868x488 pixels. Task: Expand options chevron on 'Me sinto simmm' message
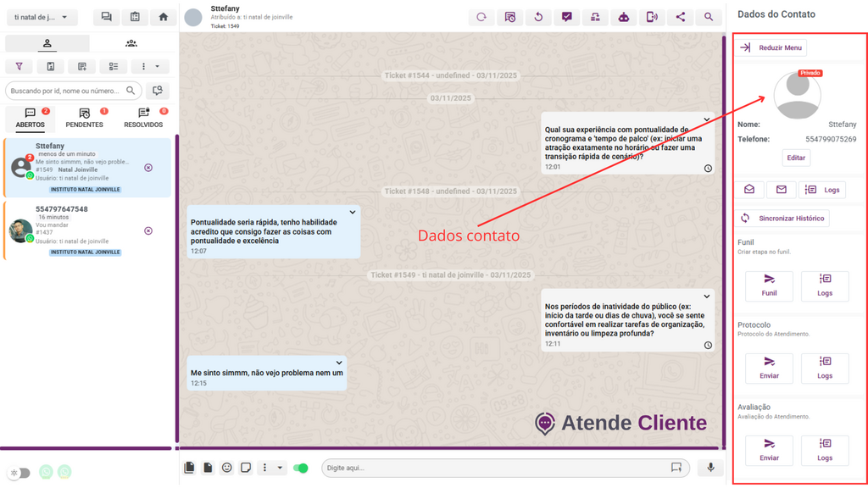coord(339,363)
